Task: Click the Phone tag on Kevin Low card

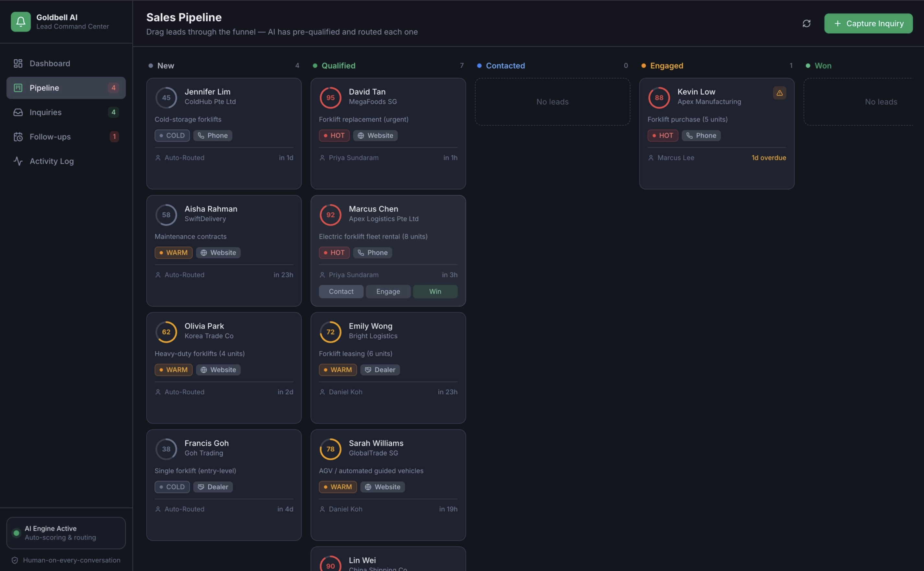Action: tap(701, 135)
